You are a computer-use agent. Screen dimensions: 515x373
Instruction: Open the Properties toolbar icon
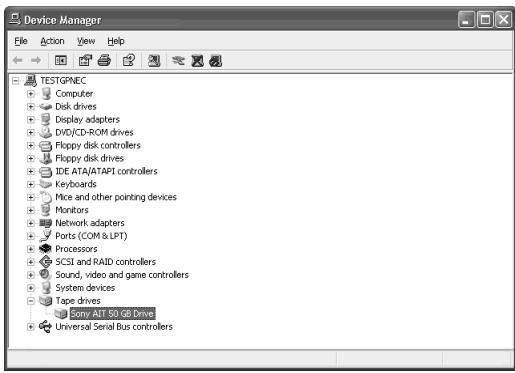pyautogui.click(x=85, y=60)
